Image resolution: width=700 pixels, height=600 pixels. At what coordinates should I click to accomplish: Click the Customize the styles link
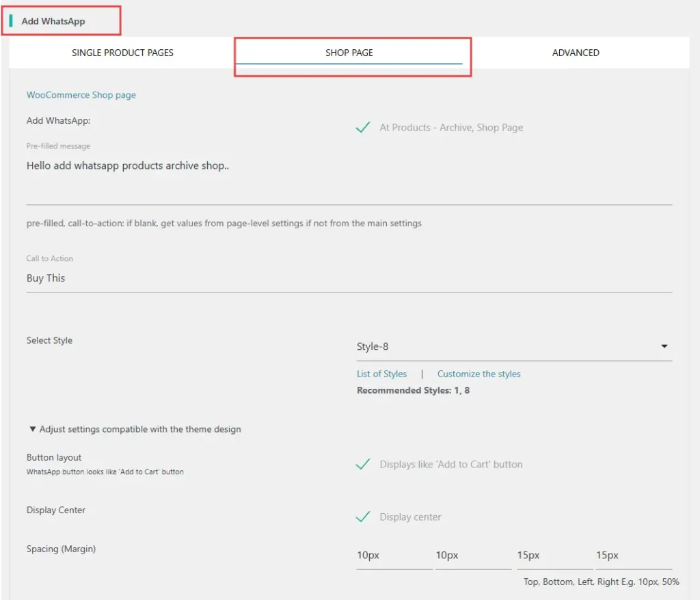tap(479, 374)
